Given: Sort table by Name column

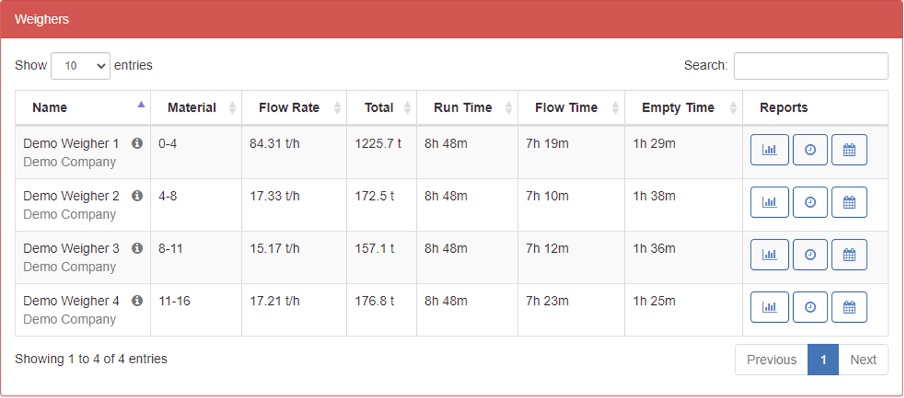Looking at the screenshot, I should (83, 108).
